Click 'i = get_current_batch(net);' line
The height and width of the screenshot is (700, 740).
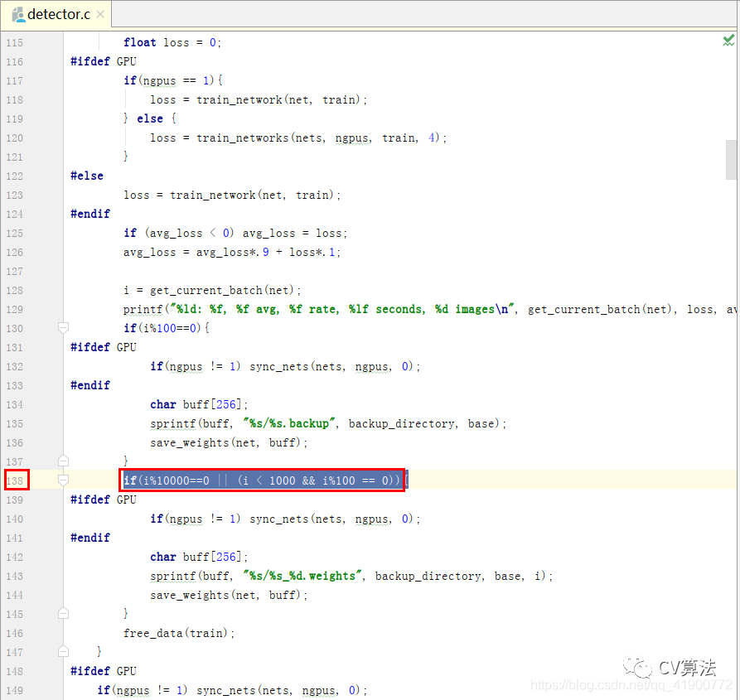[x=212, y=291]
